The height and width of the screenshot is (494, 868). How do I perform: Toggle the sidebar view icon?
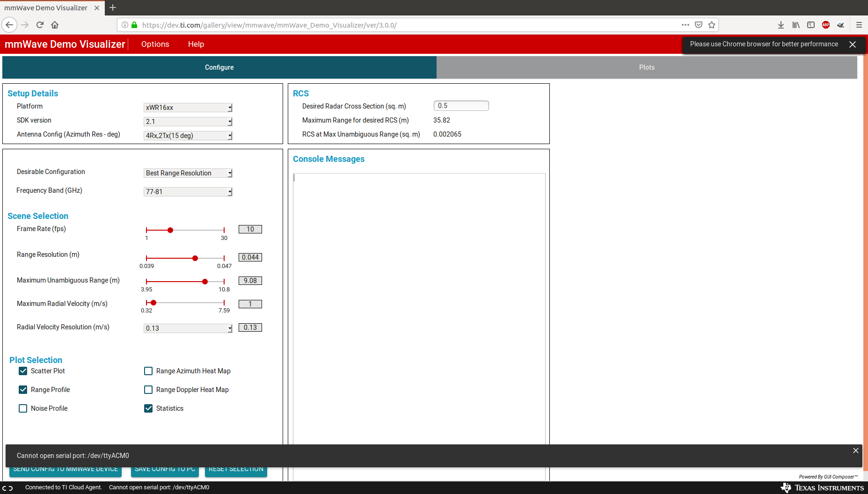(811, 25)
